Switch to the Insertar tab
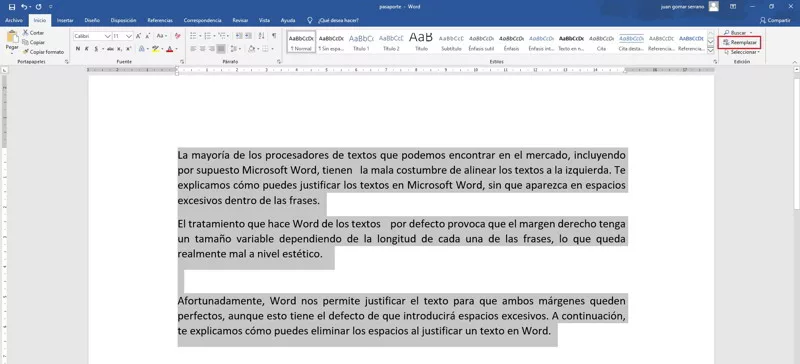This screenshot has width=800, height=364. pos(65,20)
